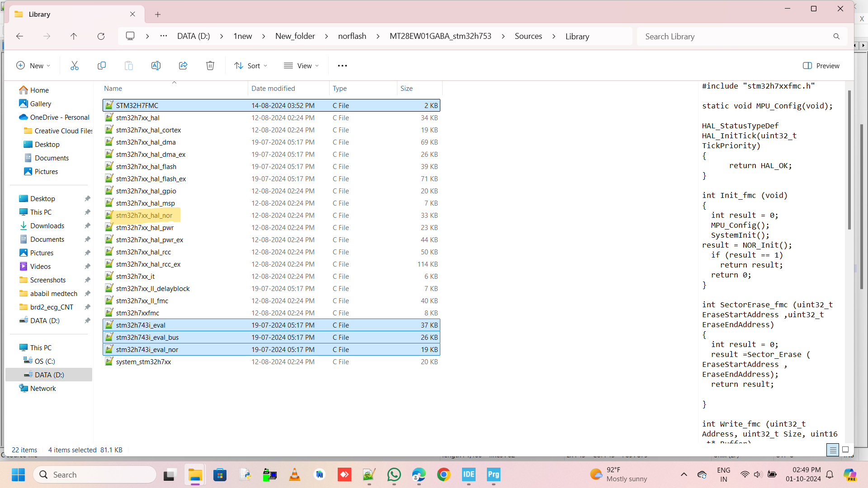This screenshot has height=488, width=868.
Task: Cut the selected files using toolbar scissors icon
Action: [x=75, y=66]
